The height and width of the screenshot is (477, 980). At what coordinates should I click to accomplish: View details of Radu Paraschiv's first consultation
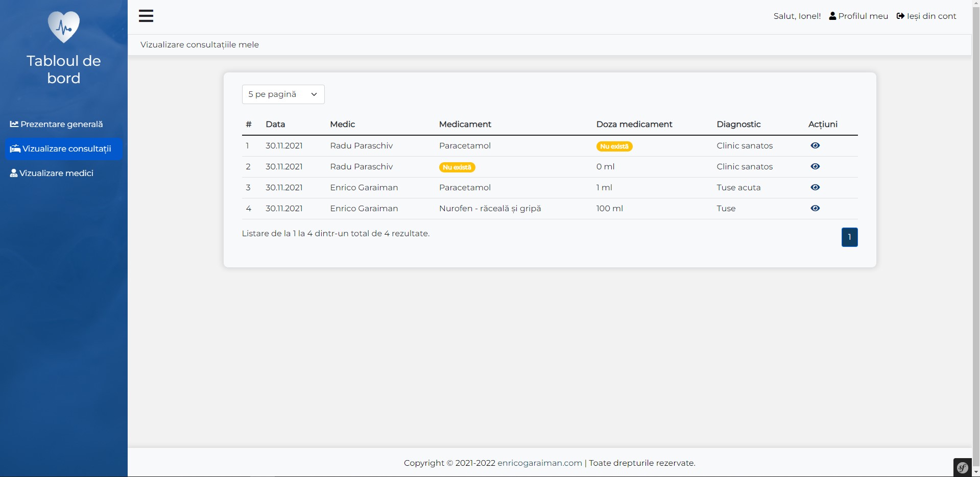click(x=815, y=145)
